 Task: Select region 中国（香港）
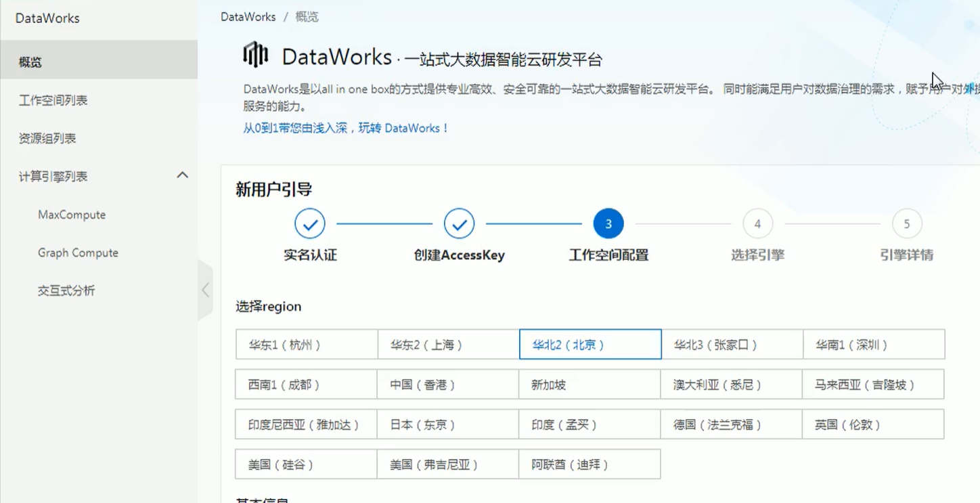[448, 385]
